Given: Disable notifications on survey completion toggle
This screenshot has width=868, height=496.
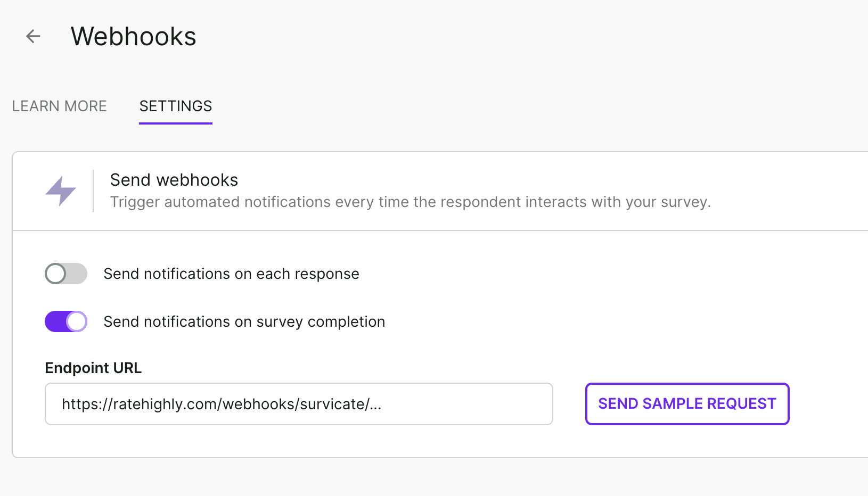Looking at the screenshot, I should coord(66,321).
